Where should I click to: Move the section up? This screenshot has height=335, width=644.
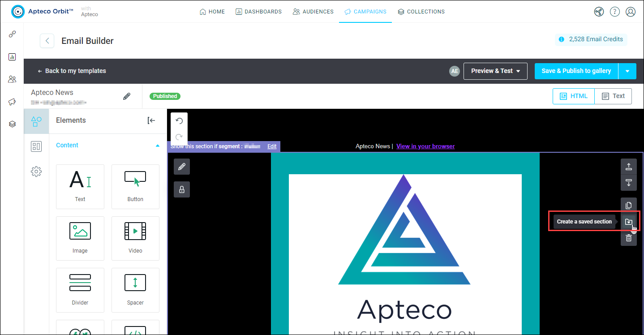629,167
